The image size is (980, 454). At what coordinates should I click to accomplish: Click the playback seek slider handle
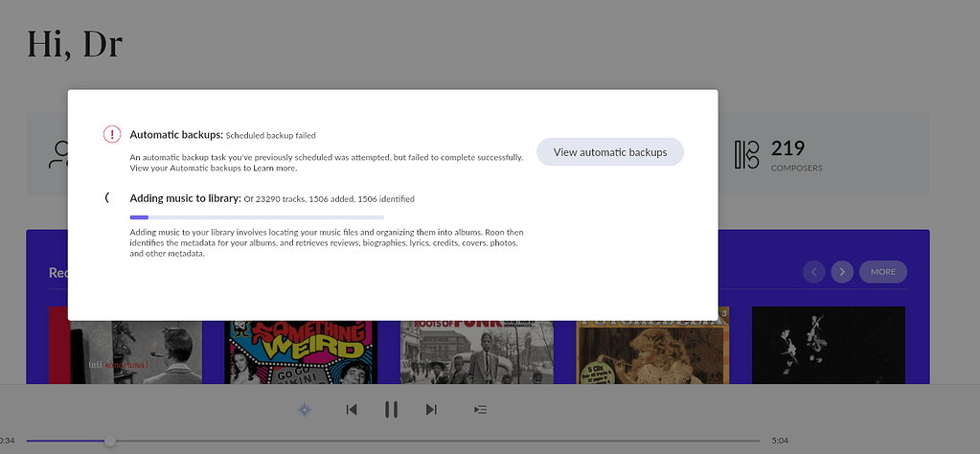(110, 441)
